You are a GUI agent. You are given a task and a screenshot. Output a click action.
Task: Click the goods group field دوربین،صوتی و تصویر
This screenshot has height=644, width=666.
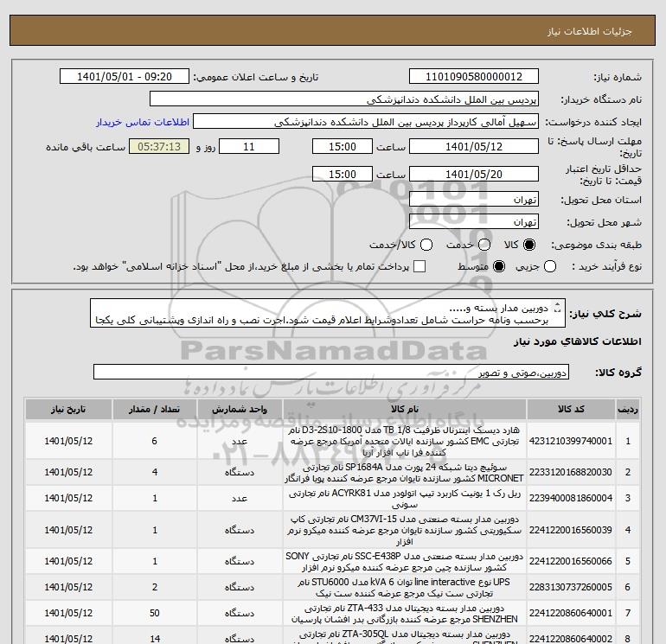[x=331, y=372]
